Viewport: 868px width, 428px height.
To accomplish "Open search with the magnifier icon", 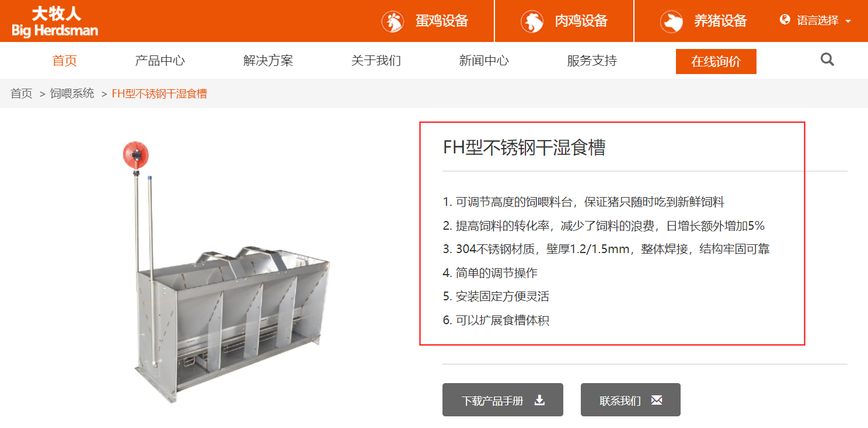I will click(827, 59).
